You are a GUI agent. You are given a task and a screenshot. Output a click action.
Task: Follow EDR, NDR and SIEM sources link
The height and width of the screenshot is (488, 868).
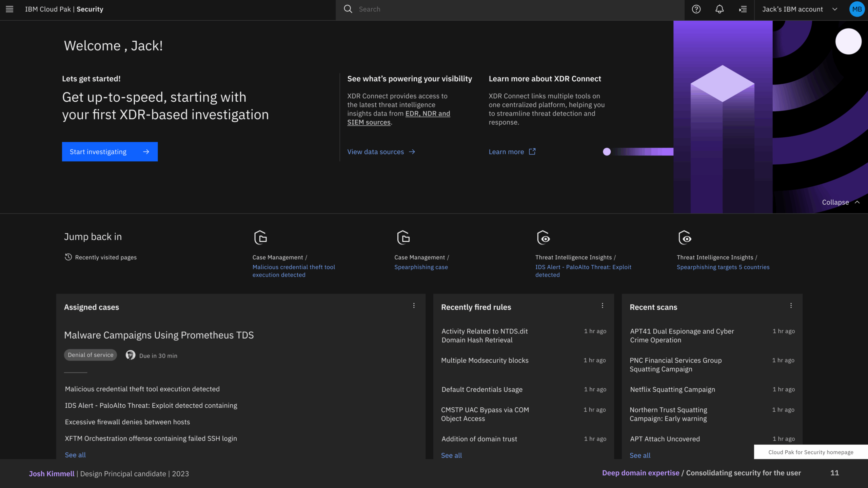pyautogui.click(x=399, y=118)
